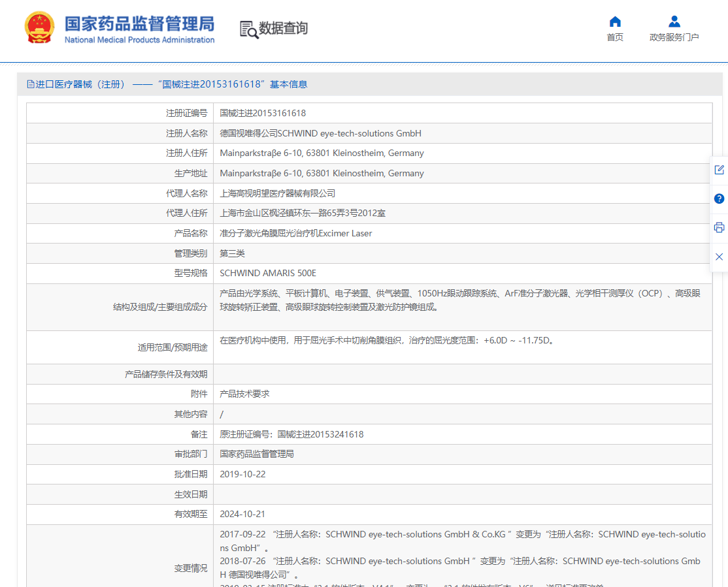The height and width of the screenshot is (587, 728).
Task: Click the 2018-07-26 change record entry
Action: 460,567
